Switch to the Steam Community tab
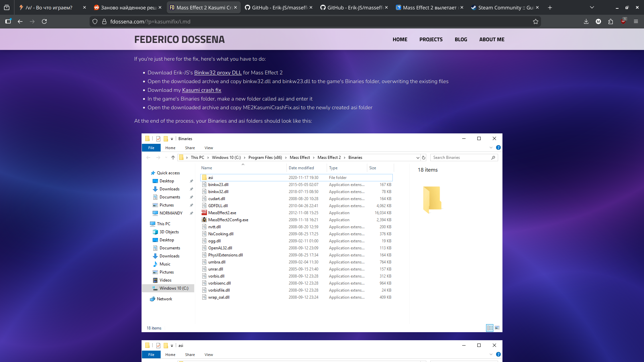 503,7
